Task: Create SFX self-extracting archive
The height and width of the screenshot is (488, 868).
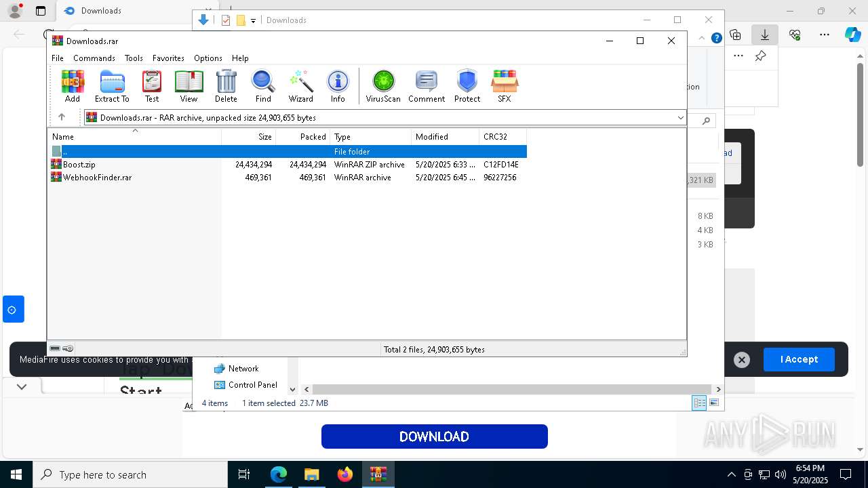Action: point(504,86)
